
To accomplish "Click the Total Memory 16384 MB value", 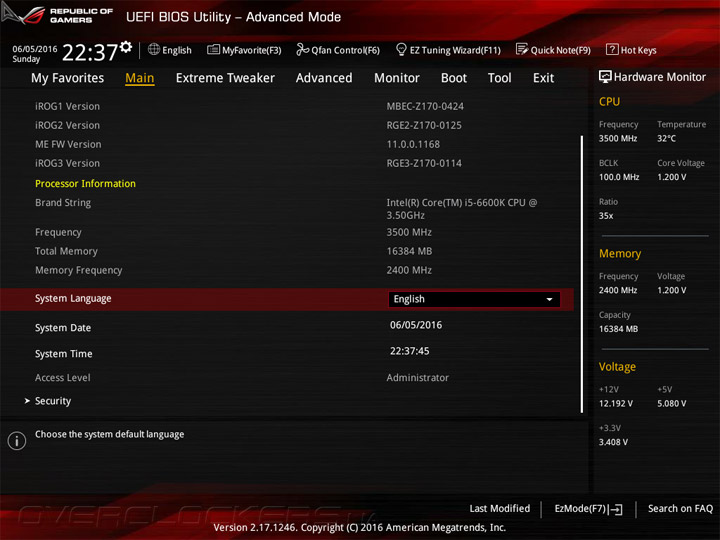I will (x=409, y=251).
